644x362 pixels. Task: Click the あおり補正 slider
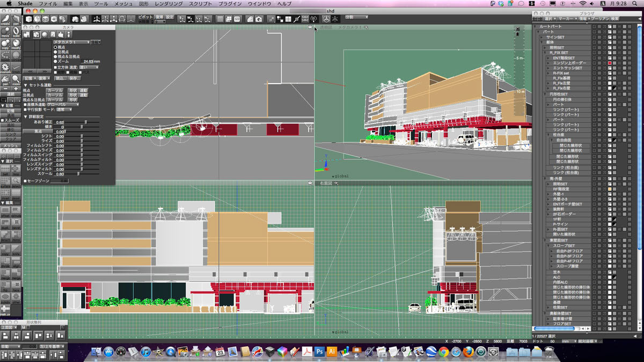(83, 122)
